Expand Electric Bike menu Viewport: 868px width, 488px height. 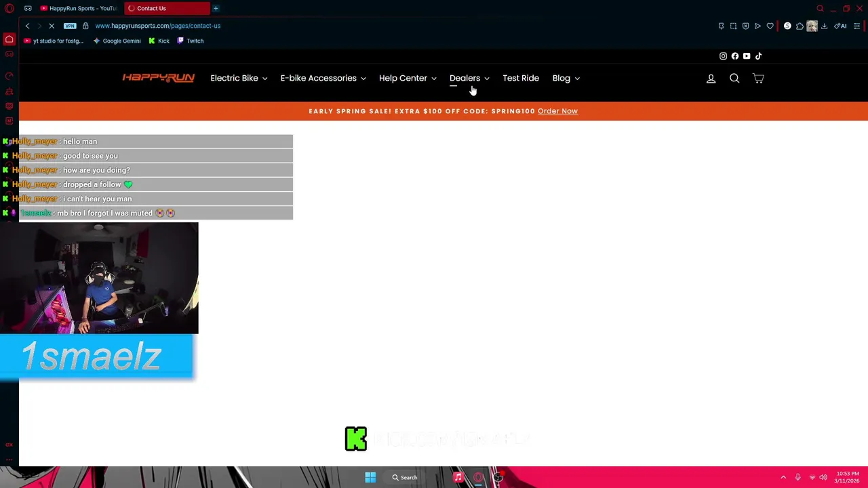point(239,78)
